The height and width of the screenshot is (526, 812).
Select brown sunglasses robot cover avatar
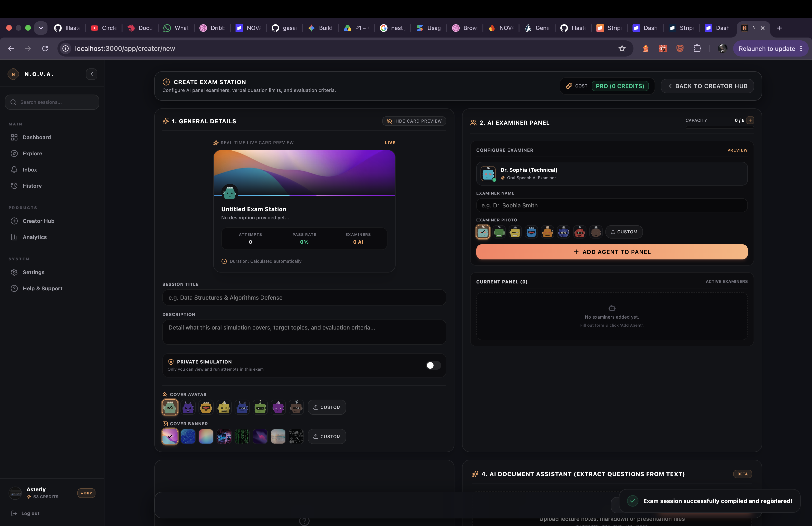(296, 407)
